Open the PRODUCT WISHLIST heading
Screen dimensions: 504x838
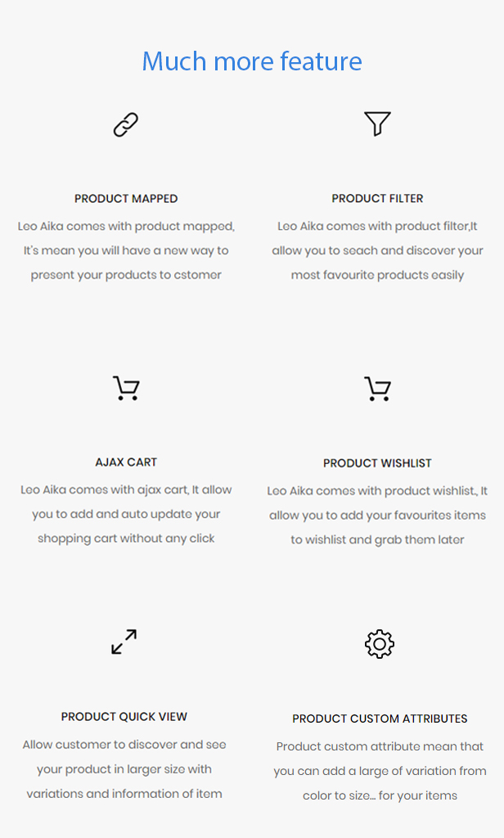[x=377, y=463]
